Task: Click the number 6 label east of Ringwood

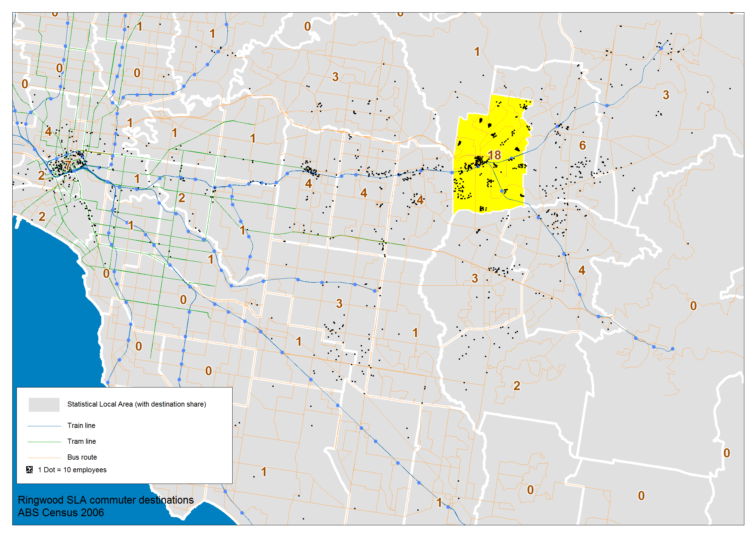Action: (x=582, y=145)
